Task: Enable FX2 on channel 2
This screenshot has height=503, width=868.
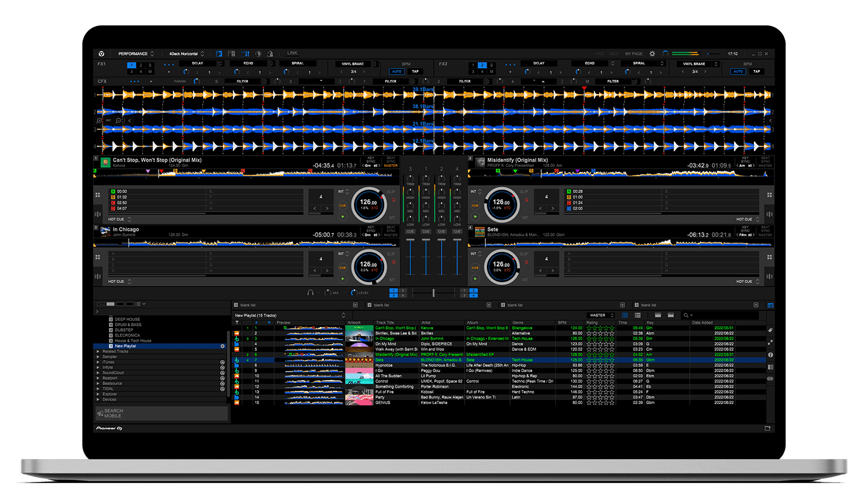Action: (482, 65)
